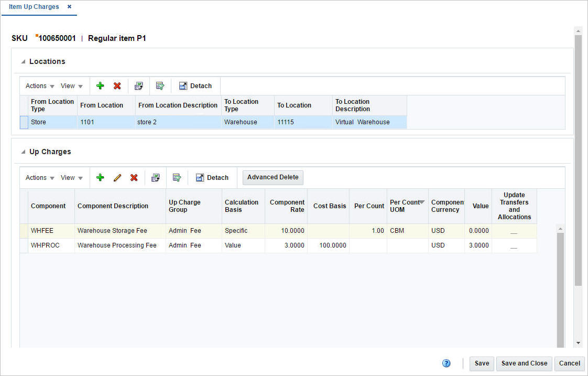Close the Item Up Charges tab

click(x=69, y=7)
